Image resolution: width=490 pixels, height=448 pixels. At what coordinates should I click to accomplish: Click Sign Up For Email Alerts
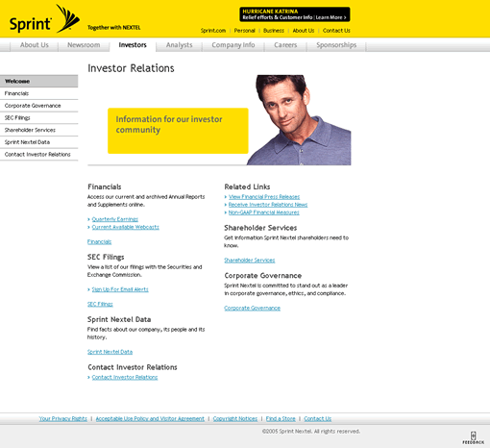tap(120, 289)
